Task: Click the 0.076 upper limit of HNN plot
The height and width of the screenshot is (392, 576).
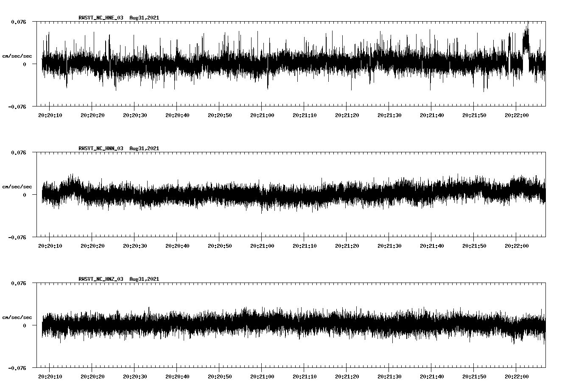Action: 18,152
